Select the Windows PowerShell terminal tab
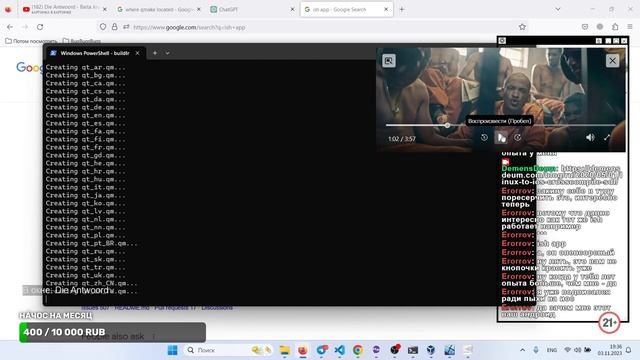This screenshot has height=360, width=640. [94, 53]
